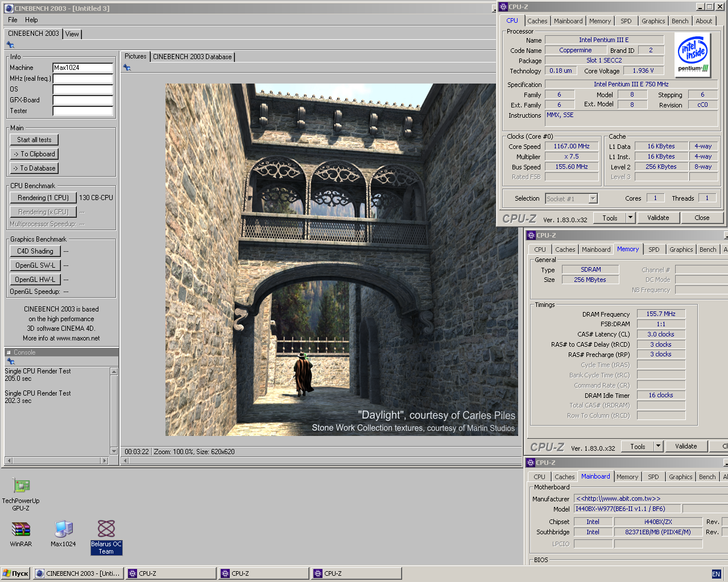The height and width of the screenshot is (582, 728).
Task: Click the EN language indicator in tray
Action: coord(716,574)
